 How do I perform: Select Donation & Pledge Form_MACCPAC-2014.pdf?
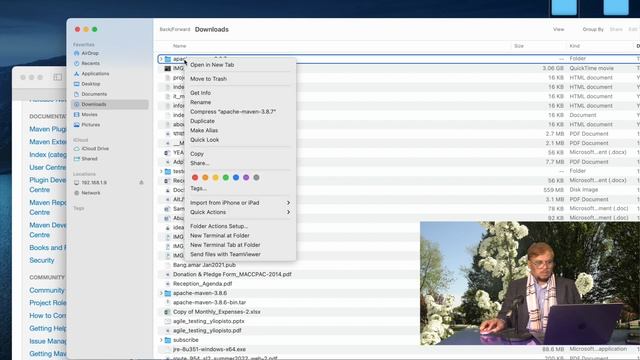click(232, 274)
